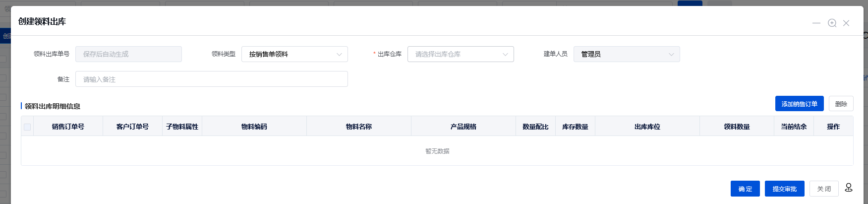Click the 删除 button above the table
The image size is (868, 204).
[x=841, y=104]
